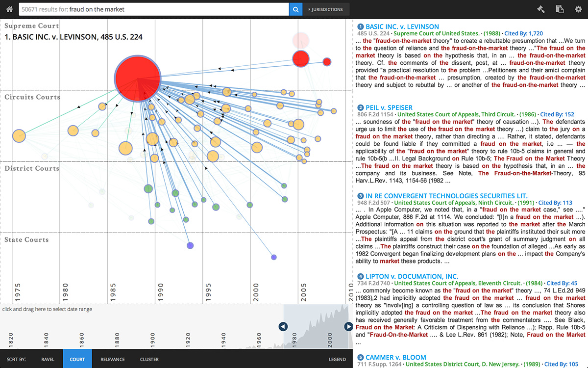Select the large red Basic v. Levinson node
This screenshot has height=368, width=588.
138,78
